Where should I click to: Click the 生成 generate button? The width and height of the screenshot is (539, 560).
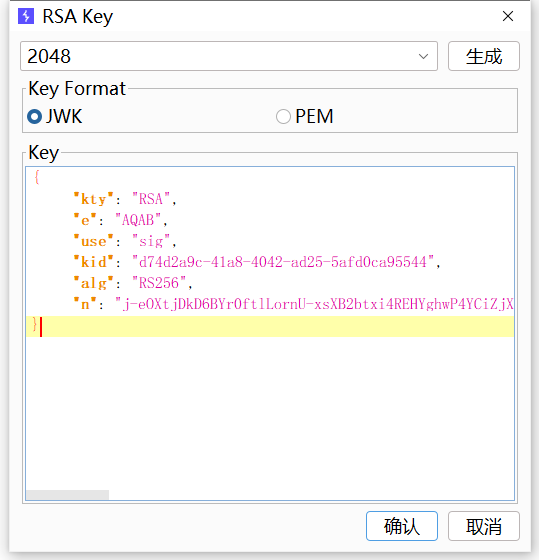(x=484, y=56)
